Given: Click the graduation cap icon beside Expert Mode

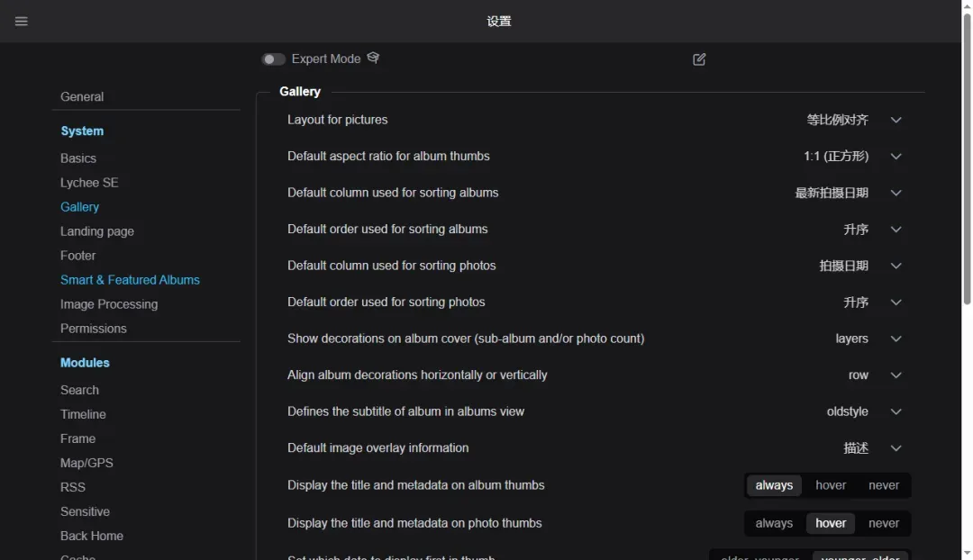Looking at the screenshot, I should [x=373, y=59].
